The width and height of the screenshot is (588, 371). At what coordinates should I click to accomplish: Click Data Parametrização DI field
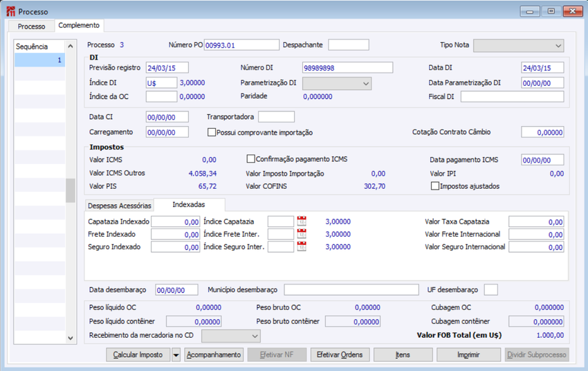click(x=542, y=83)
